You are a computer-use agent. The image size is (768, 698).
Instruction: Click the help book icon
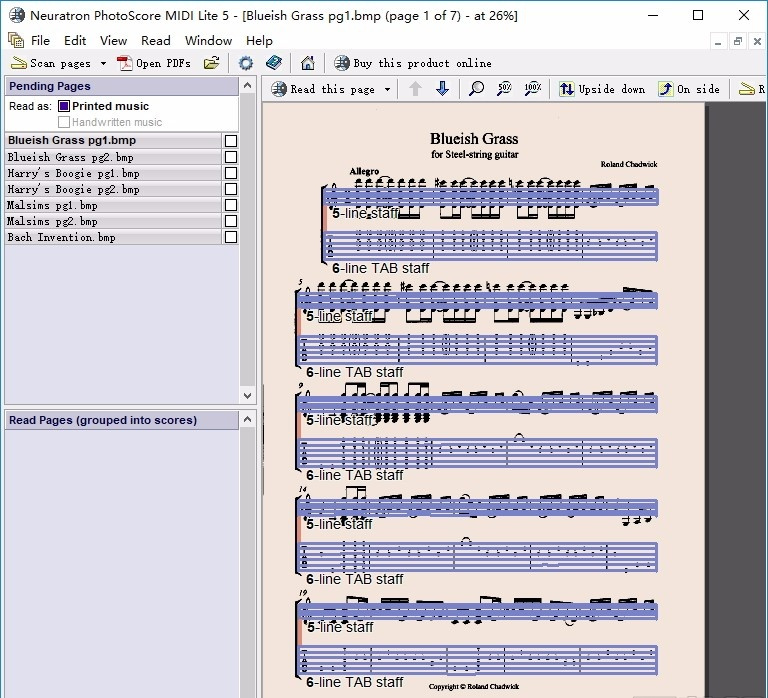[274, 63]
